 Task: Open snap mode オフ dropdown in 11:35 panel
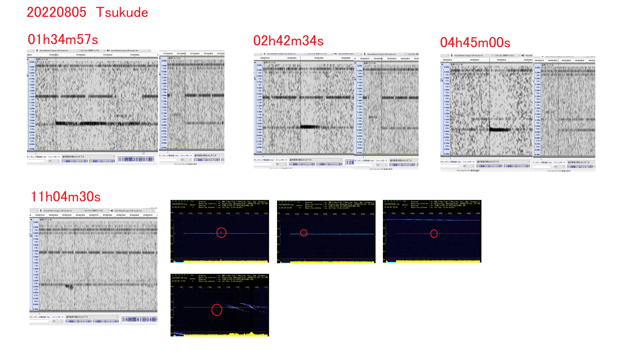click(54, 161)
